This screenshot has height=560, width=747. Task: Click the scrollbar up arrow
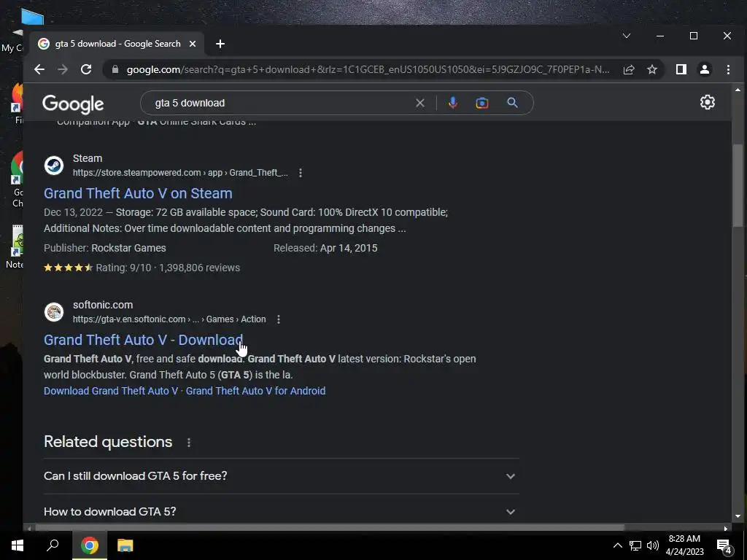click(738, 90)
